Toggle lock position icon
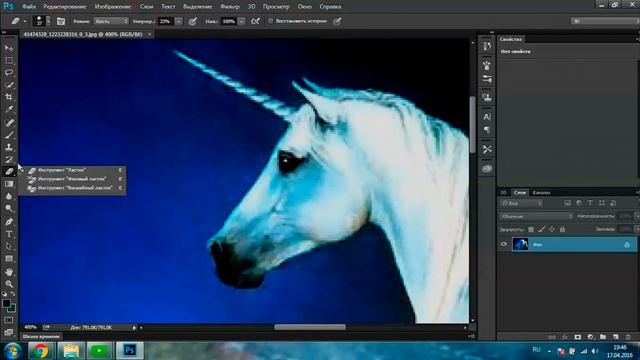640x360 pixels. point(552,229)
